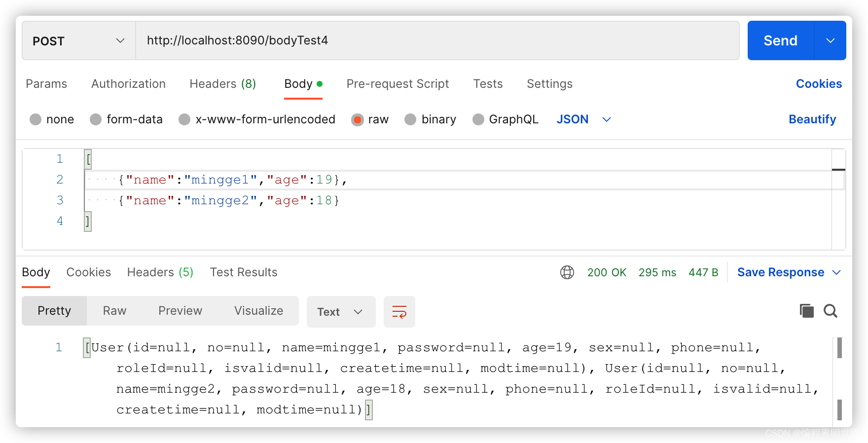Click the request URL input field
The image size is (868, 443).
437,40
